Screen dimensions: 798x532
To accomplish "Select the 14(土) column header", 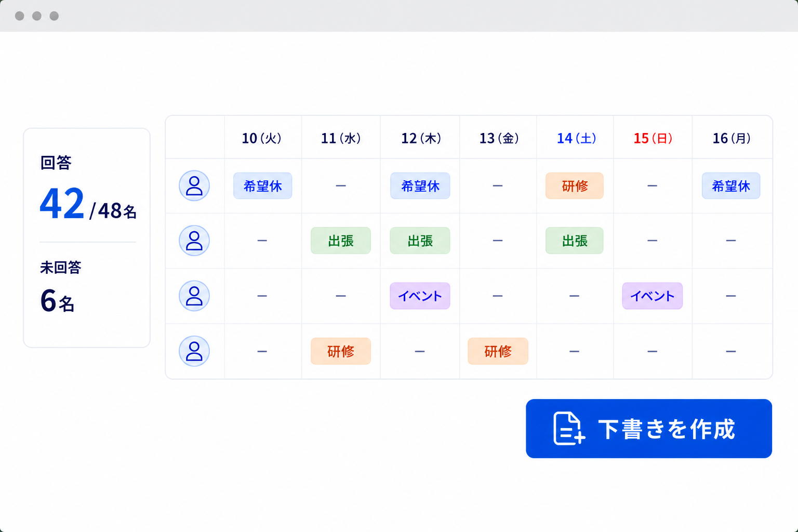I will pos(577,138).
